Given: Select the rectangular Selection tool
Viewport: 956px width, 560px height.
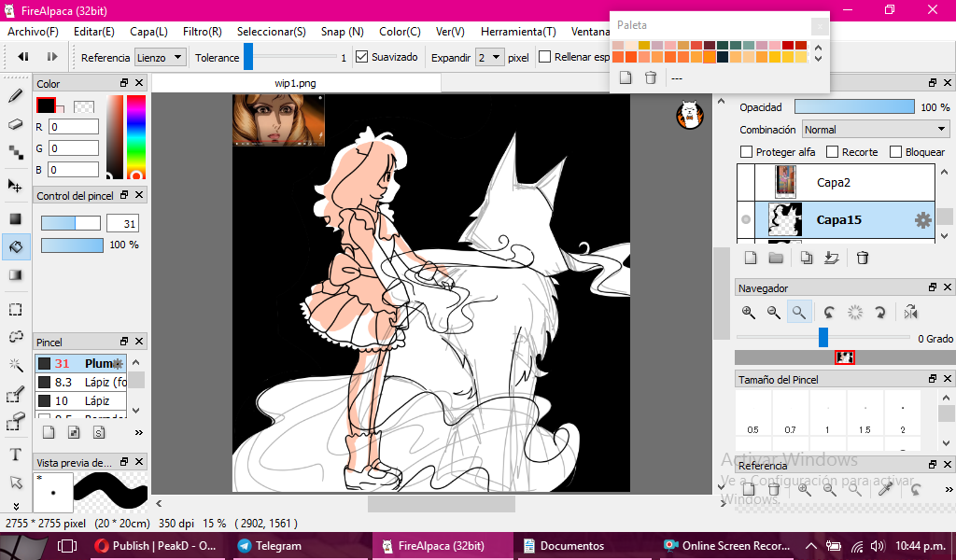Looking at the screenshot, I should click(x=16, y=309).
